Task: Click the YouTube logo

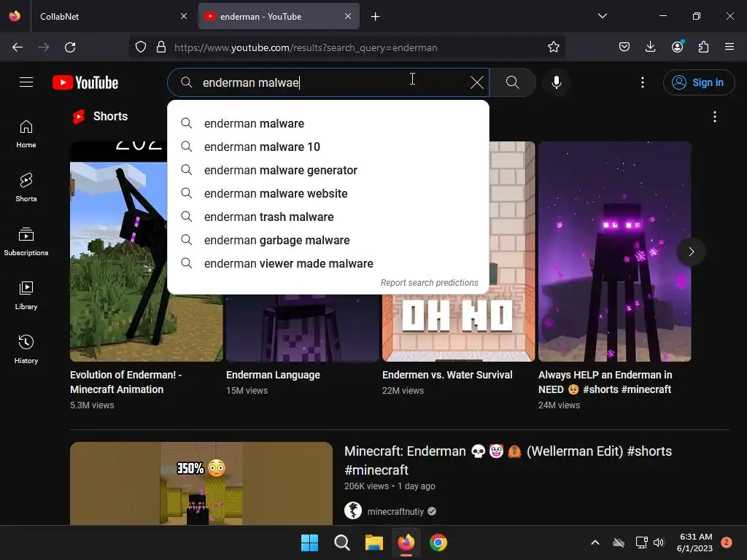Action: pyautogui.click(x=85, y=82)
